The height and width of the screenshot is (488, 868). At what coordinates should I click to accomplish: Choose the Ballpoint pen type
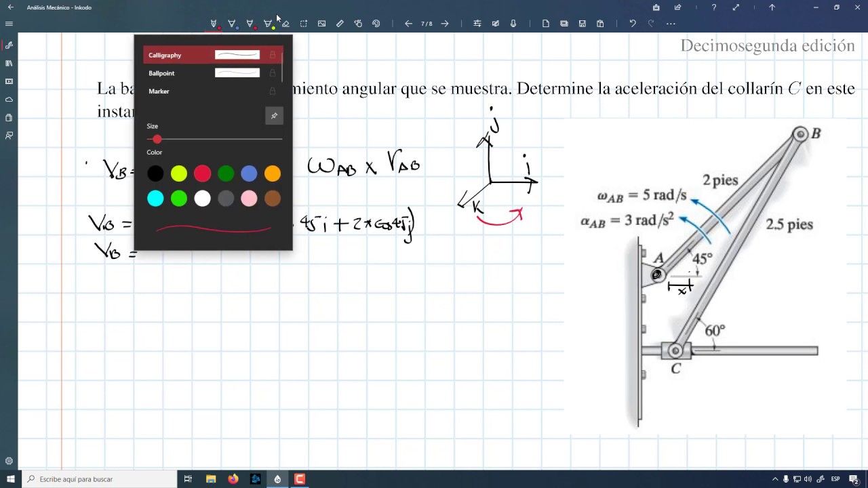tap(212, 73)
